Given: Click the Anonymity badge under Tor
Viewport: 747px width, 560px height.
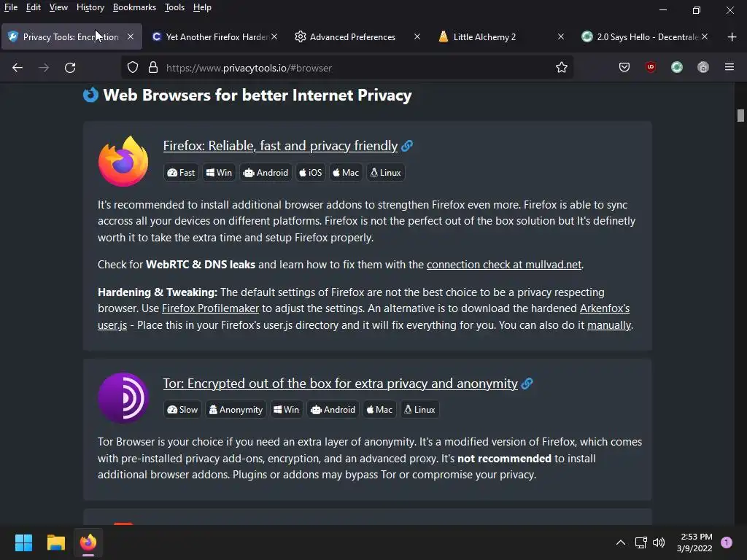Looking at the screenshot, I should pos(236,410).
